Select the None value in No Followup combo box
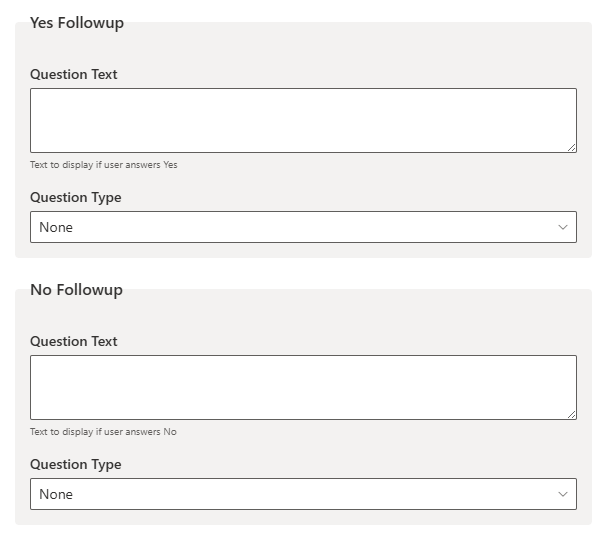The width and height of the screenshot is (606, 537). coord(56,494)
